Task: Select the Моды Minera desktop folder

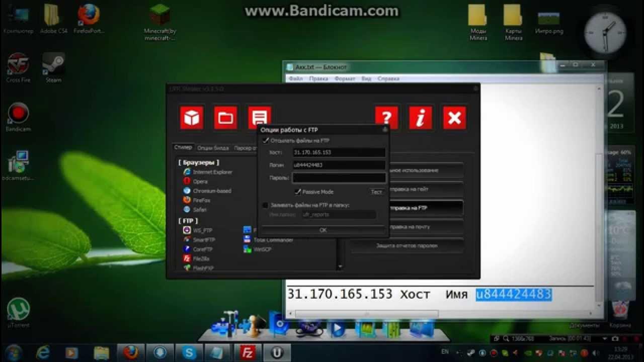Action: pos(478,22)
